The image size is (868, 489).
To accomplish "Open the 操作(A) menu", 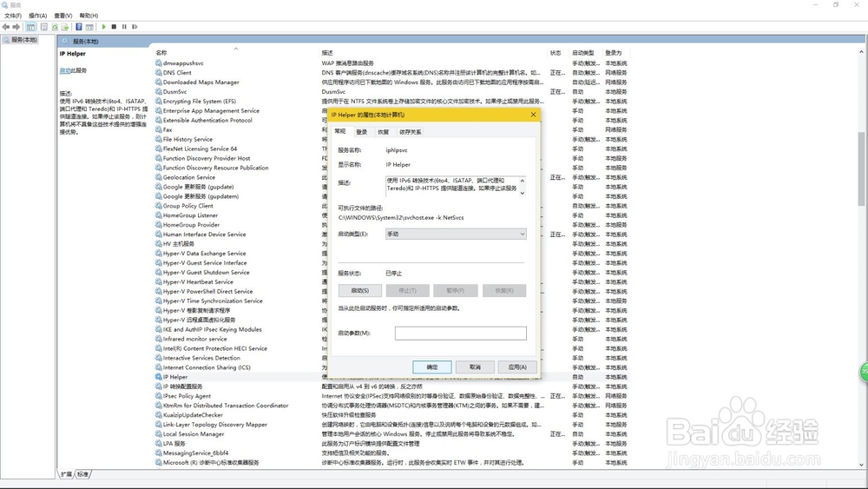I will [x=37, y=16].
